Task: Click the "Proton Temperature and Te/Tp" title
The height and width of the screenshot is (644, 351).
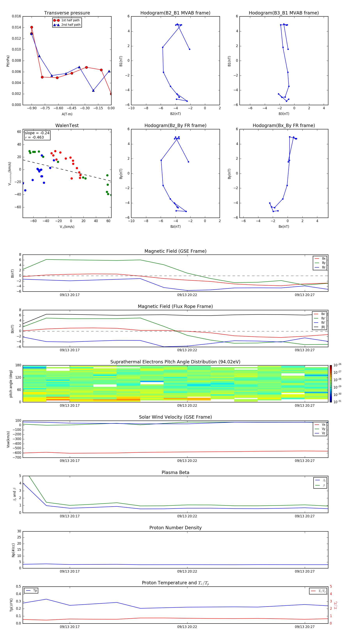Action: (x=175, y=583)
